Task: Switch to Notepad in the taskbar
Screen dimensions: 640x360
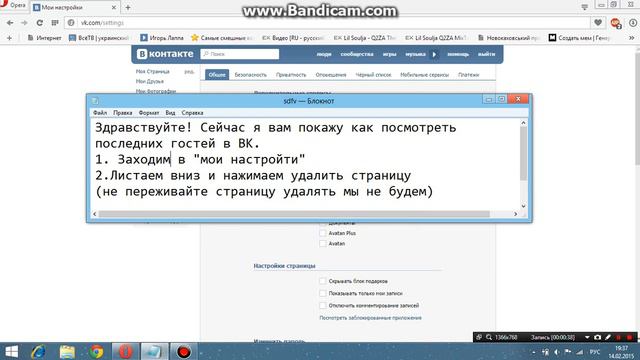Action: tap(154, 352)
